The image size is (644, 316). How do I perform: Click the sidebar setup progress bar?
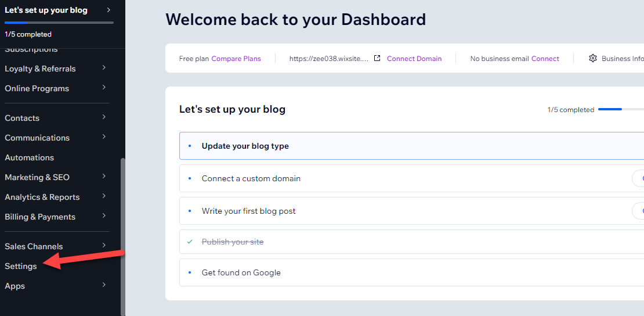pyautogui.click(x=59, y=23)
